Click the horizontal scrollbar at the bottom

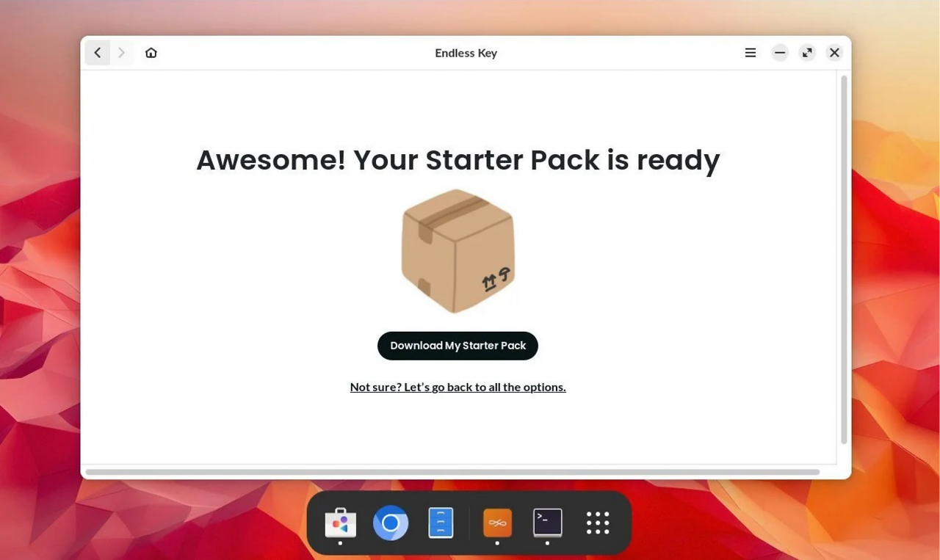coord(452,472)
